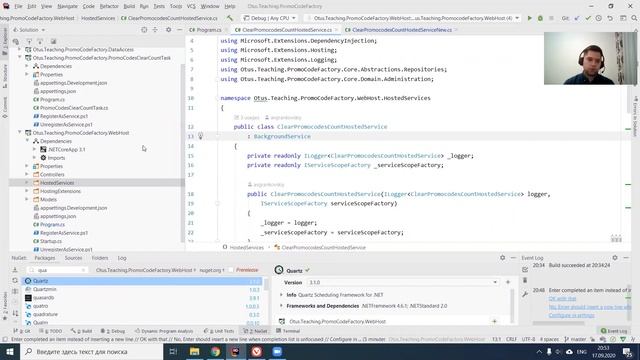
Task: Open the NuGet Log tab
Action: 122,258
